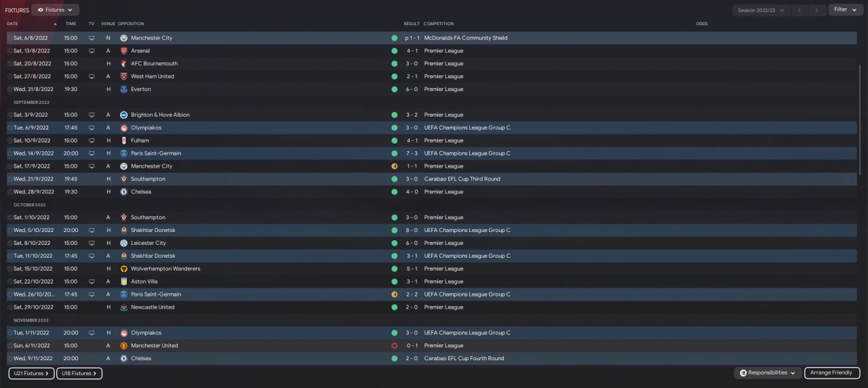Image resolution: width=868 pixels, height=388 pixels.
Task: Expand the Filter dropdown
Action: (x=845, y=10)
